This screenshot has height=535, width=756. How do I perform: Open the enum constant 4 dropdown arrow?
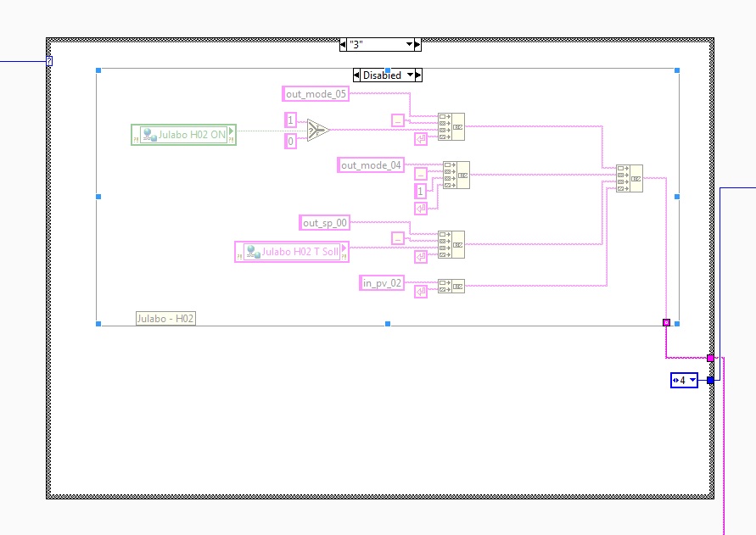(692, 381)
